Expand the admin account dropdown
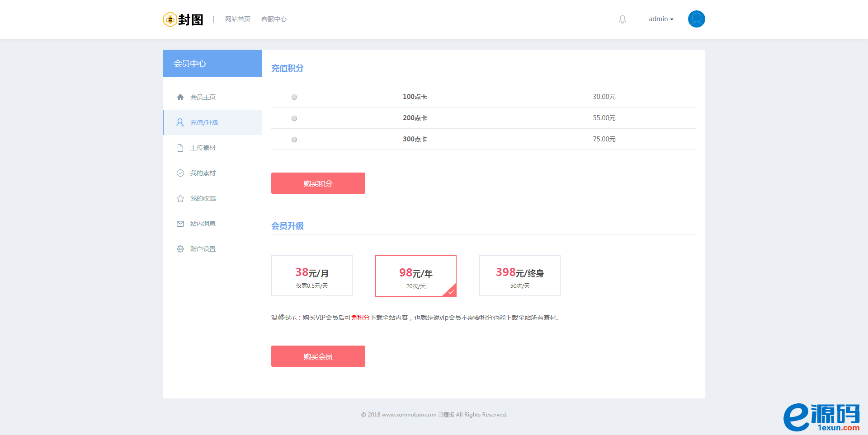Viewport: 868px width, 435px height. click(x=661, y=19)
